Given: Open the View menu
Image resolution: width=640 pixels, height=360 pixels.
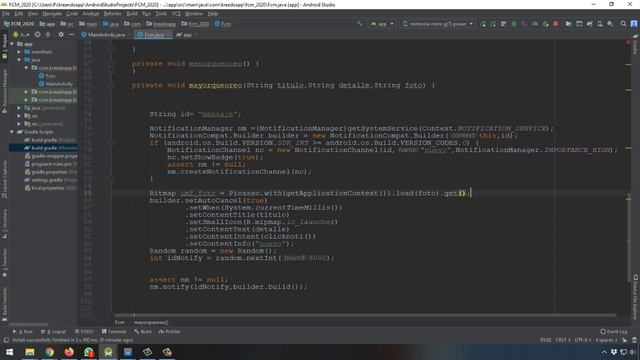Looking at the screenshot, I should coord(33,14).
